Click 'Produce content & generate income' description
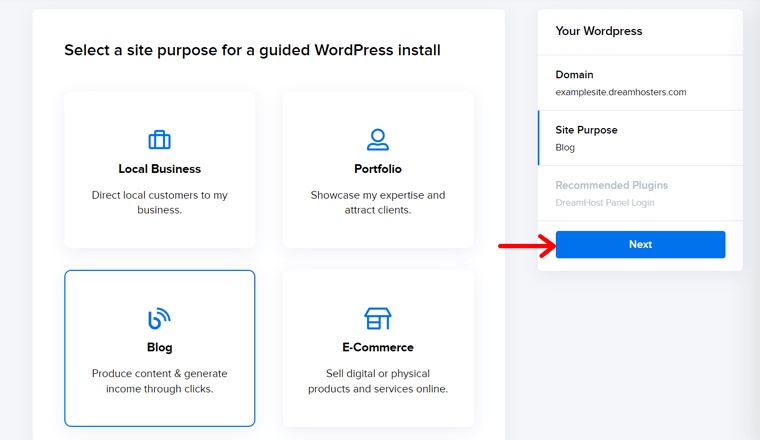Image resolution: width=760 pixels, height=440 pixels. click(x=159, y=381)
